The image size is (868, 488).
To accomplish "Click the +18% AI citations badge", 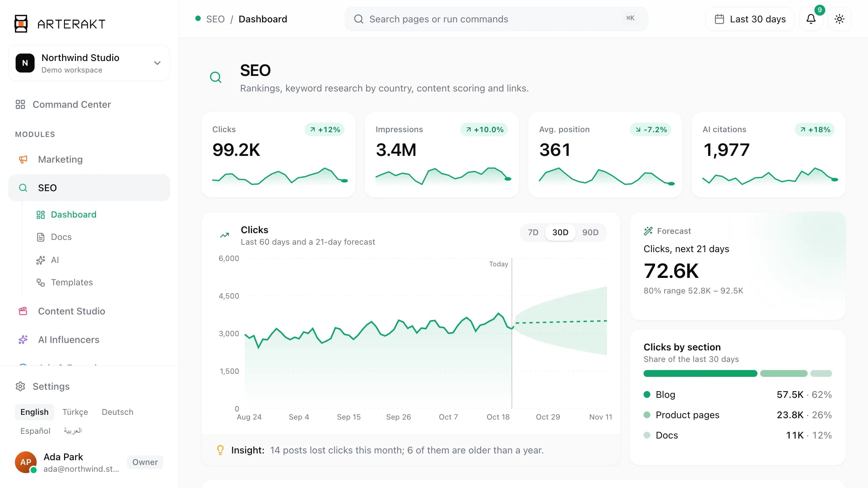I will [x=815, y=129].
